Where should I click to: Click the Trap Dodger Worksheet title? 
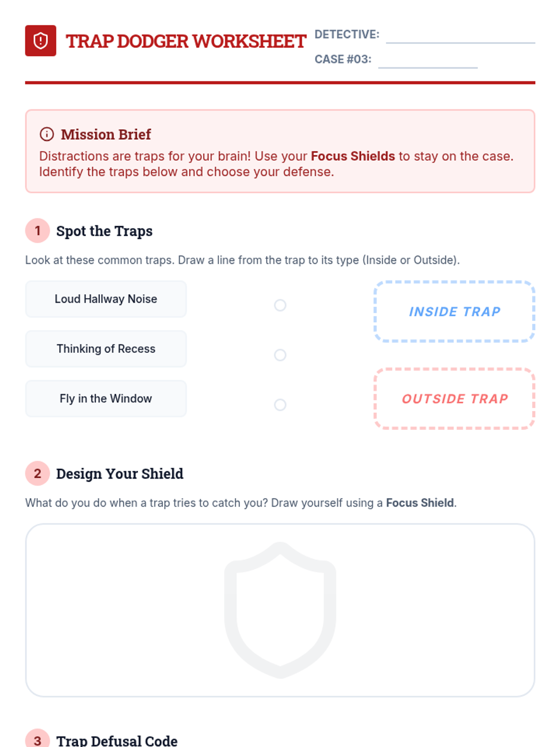(186, 41)
